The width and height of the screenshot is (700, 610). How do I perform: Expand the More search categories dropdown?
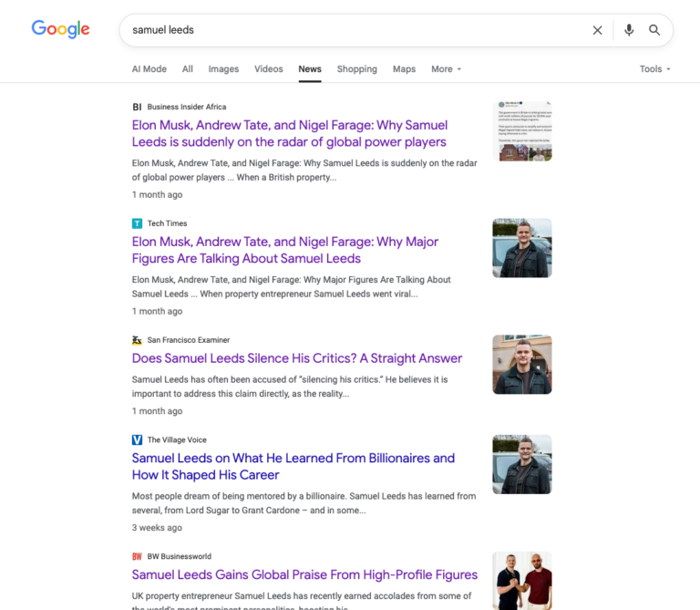click(x=446, y=69)
